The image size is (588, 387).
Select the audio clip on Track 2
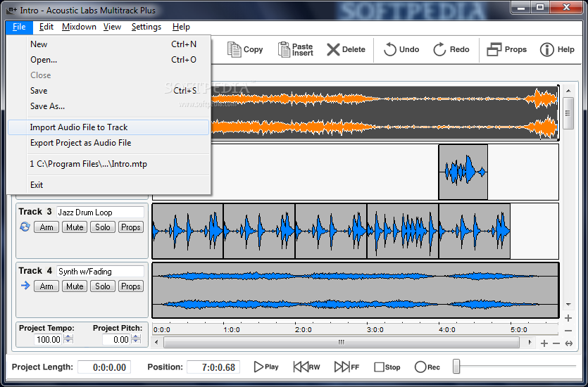pyautogui.click(x=463, y=172)
